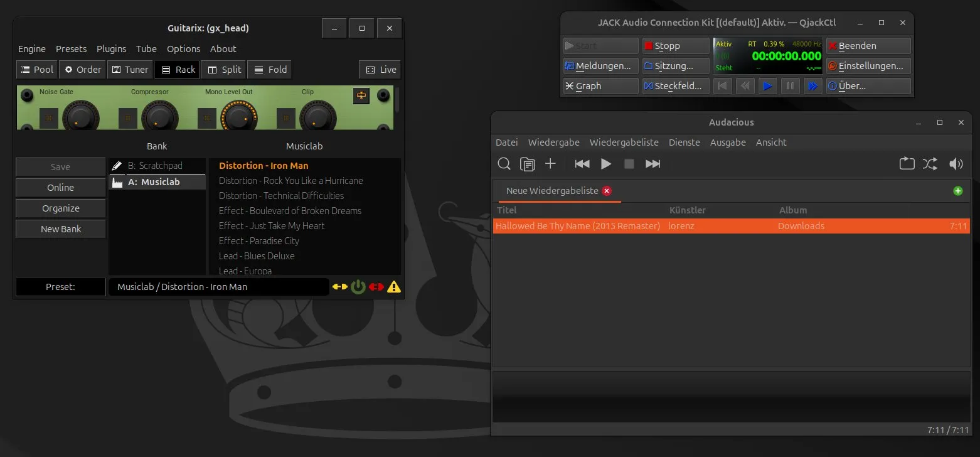Open Sitzung session in QjackCtl

675,66
